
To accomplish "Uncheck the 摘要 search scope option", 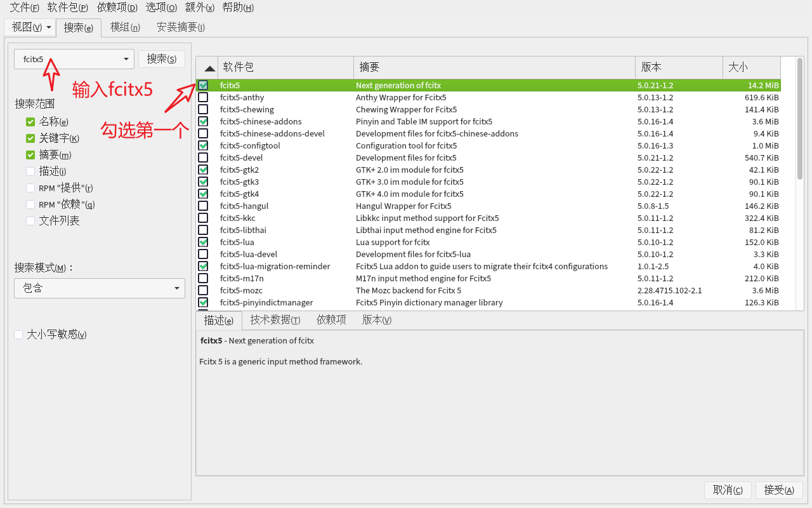I will (30, 155).
